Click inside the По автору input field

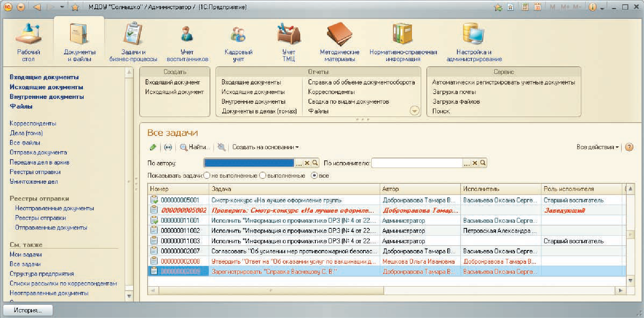(249, 163)
